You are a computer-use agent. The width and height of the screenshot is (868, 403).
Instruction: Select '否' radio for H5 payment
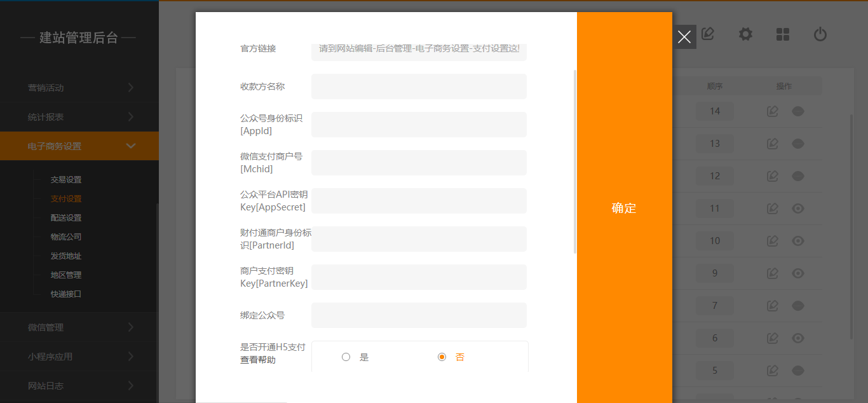point(442,357)
